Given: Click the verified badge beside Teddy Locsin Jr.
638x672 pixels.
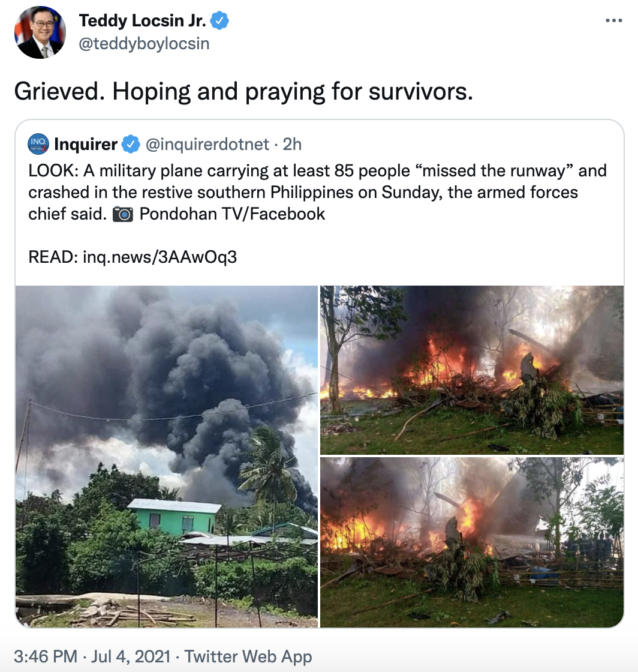Looking at the screenshot, I should point(221,22).
